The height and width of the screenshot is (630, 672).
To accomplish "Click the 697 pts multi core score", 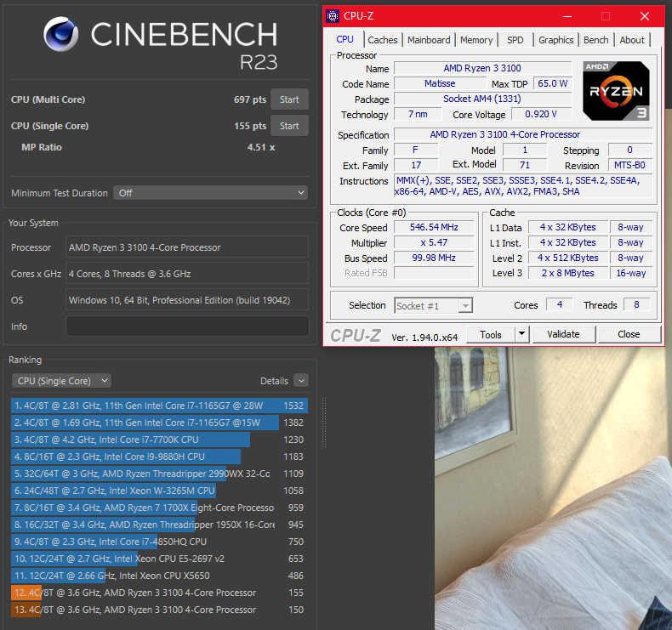I will 250,99.
